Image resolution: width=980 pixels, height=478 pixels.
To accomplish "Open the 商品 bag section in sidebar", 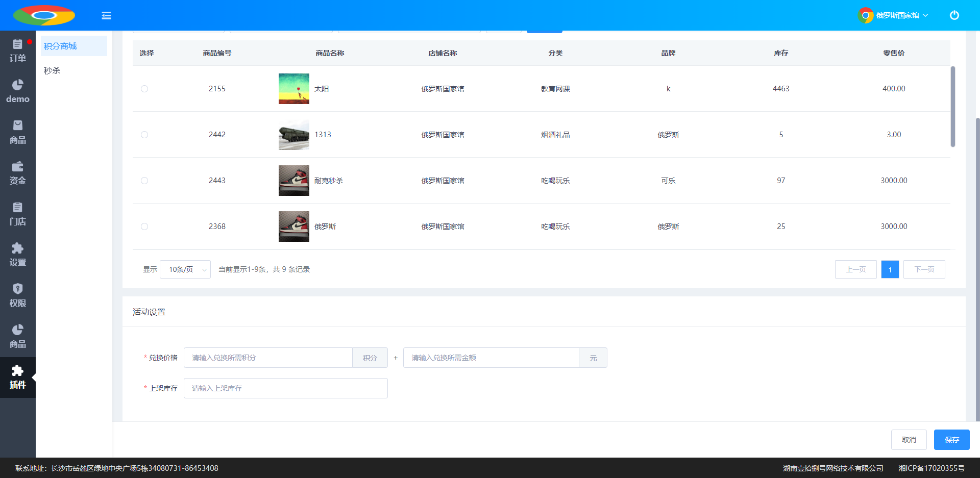I will (18, 133).
